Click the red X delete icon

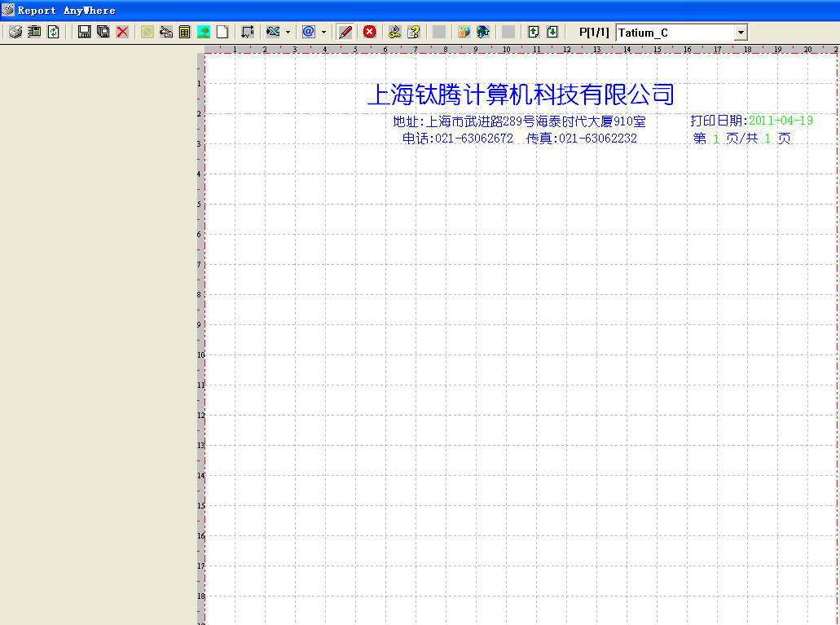(122, 32)
